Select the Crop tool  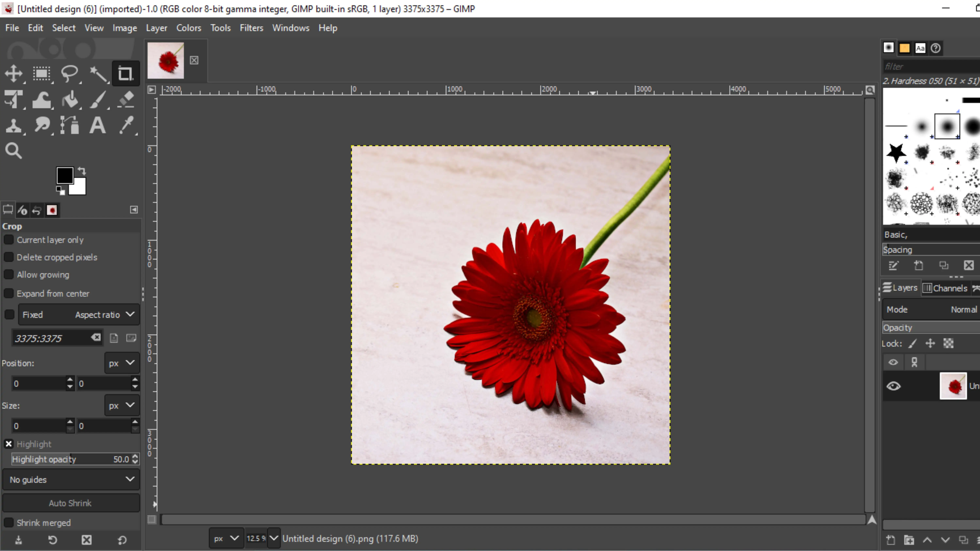pos(126,73)
